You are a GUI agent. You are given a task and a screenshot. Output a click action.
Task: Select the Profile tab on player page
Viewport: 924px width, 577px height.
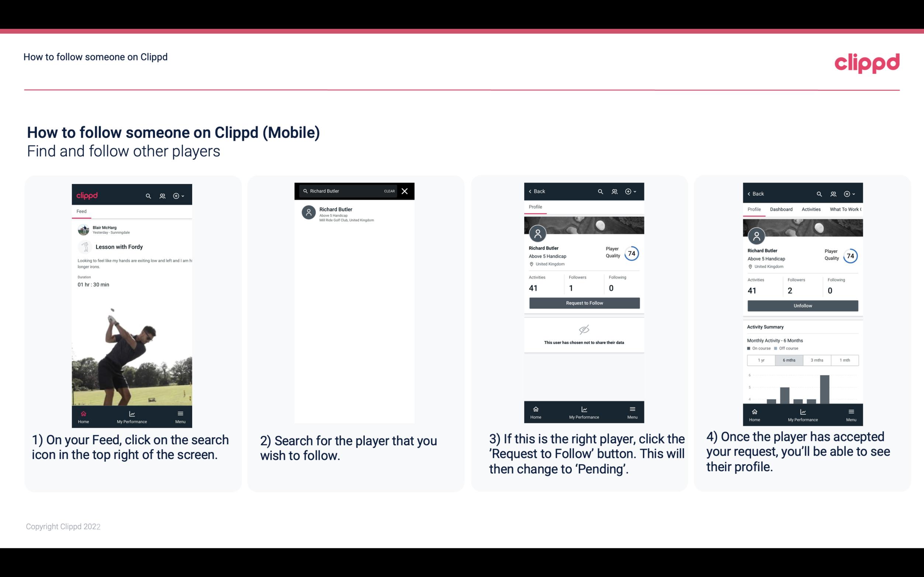[x=536, y=207]
